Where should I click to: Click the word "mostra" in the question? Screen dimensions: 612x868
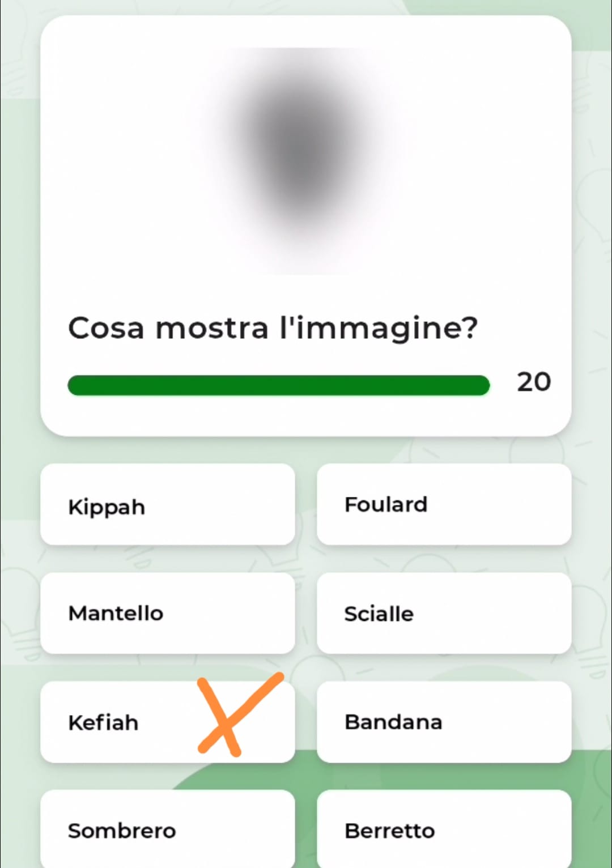[x=211, y=328]
